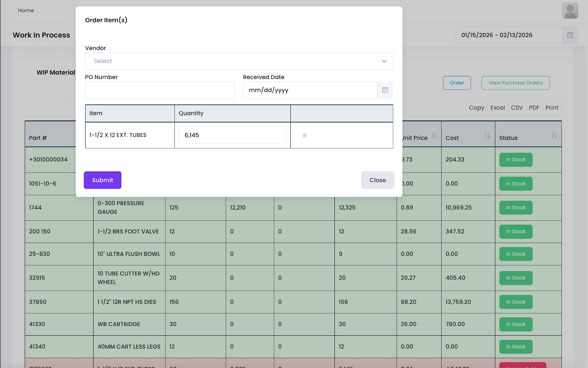Toggle In Stock badge for part 37890
588x368 pixels.
click(x=515, y=302)
